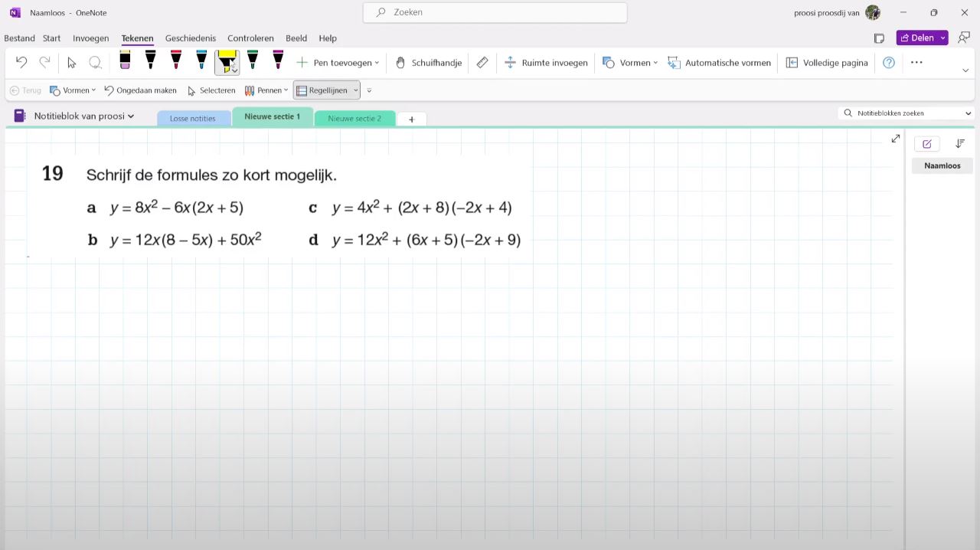Open the Invoegen ribbon tab
Image resolution: width=980 pixels, height=550 pixels.
click(90, 38)
